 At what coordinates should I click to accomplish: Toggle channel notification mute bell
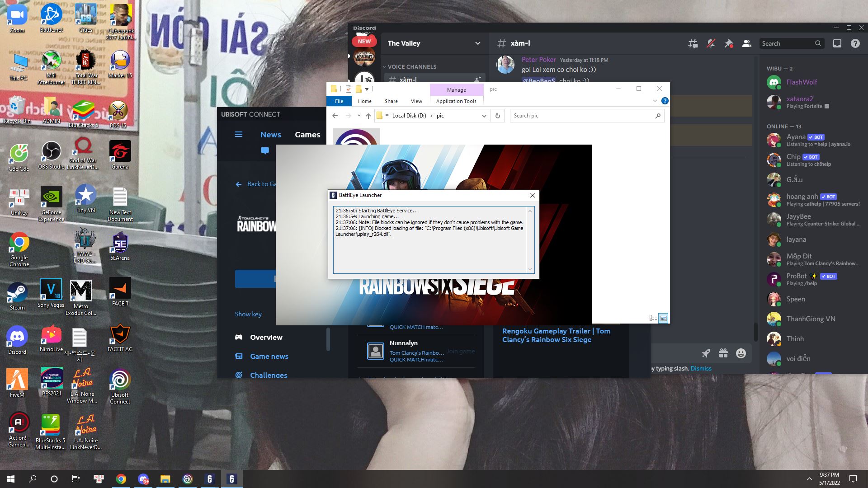tap(711, 43)
